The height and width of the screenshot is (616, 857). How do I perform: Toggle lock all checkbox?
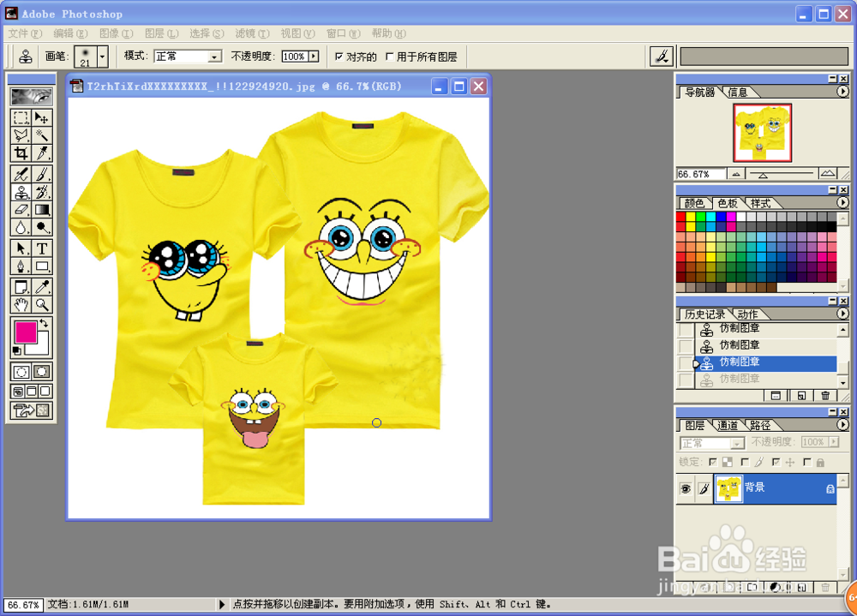[807, 463]
